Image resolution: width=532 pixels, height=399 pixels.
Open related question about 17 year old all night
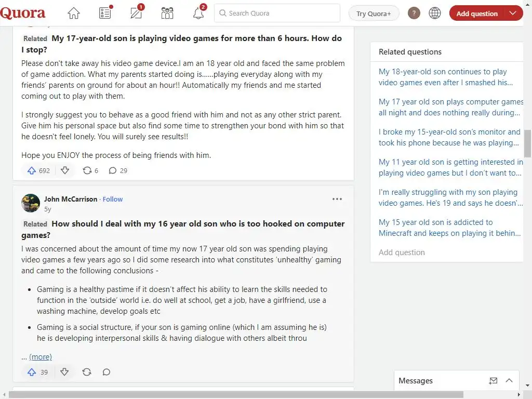click(450, 107)
